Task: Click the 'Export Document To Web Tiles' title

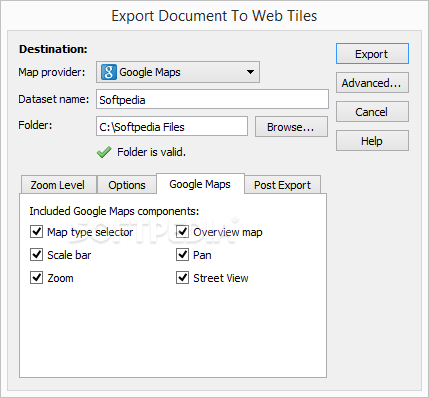Action: (x=214, y=16)
